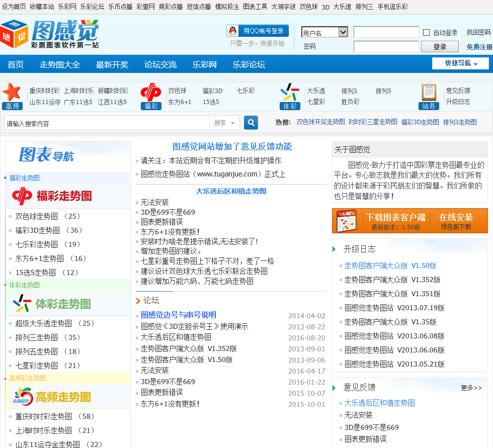This screenshot has width=493, height=448.
Task: Open the 大乐透 link under 体彩
Action: [x=316, y=91]
